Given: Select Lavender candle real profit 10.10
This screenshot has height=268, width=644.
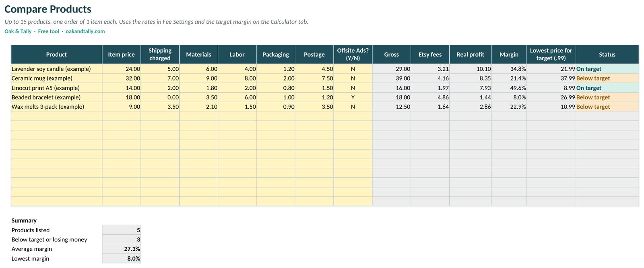Looking at the screenshot, I should coord(471,69).
